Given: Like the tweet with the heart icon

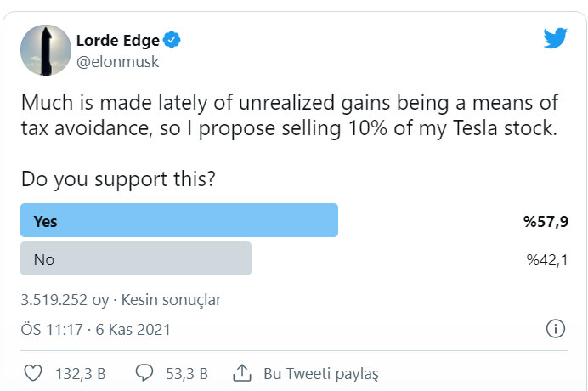Looking at the screenshot, I should 34,372.
